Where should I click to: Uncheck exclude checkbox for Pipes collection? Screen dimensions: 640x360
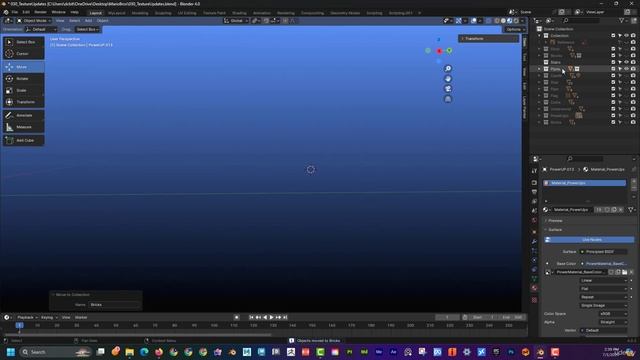point(613,69)
